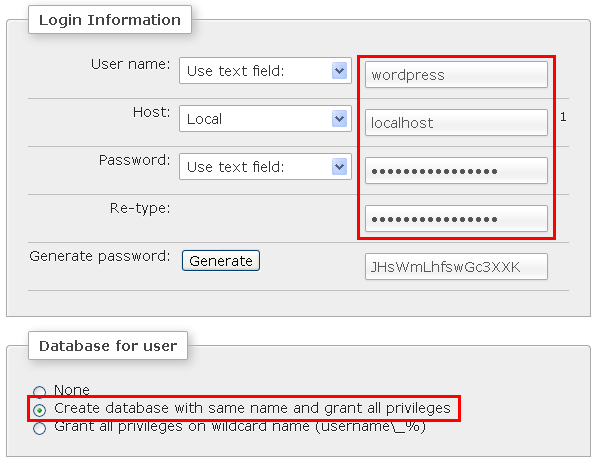The width and height of the screenshot is (599, 463).
Task: Click the 'Generate password:' label
Action: click(100, 256)
